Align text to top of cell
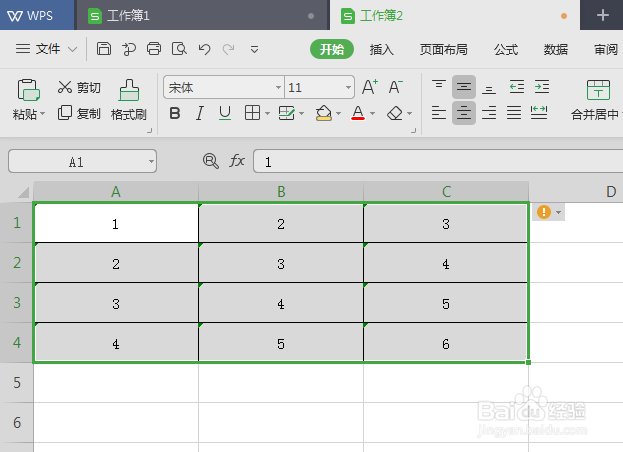This screenshot has width=623, height=452. 439,87
